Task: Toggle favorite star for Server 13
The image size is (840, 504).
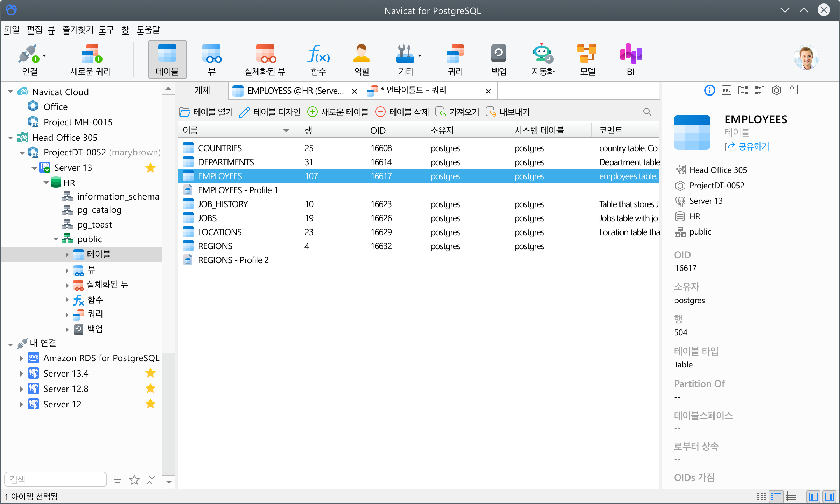Action: point(150,168)
